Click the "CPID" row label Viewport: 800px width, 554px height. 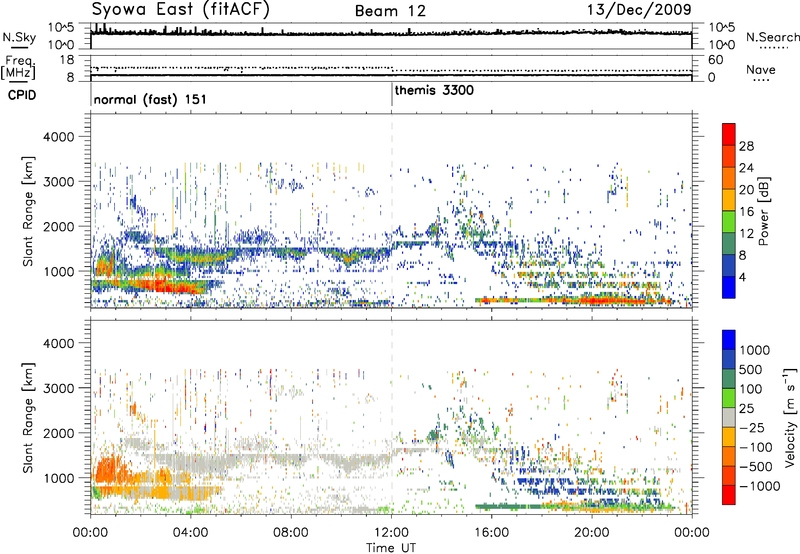[22, 95]
